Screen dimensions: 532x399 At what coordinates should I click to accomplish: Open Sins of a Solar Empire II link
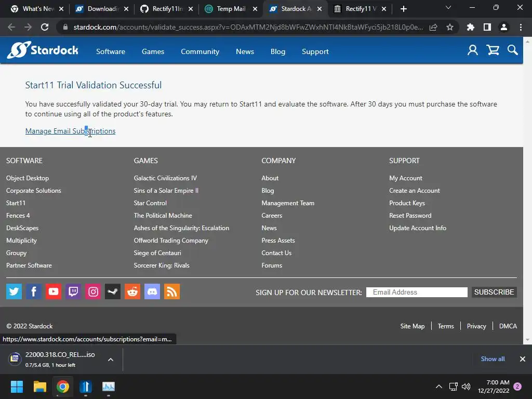[166, 191]
